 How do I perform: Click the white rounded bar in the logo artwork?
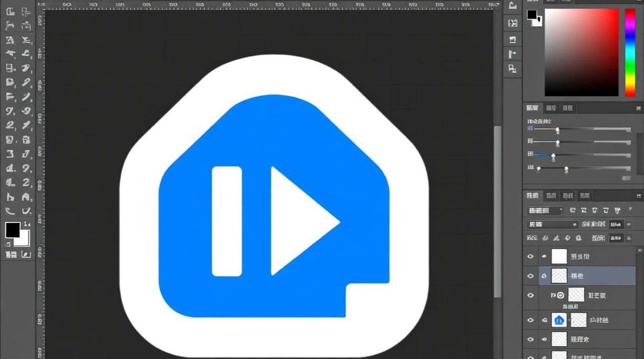[227, 221]
